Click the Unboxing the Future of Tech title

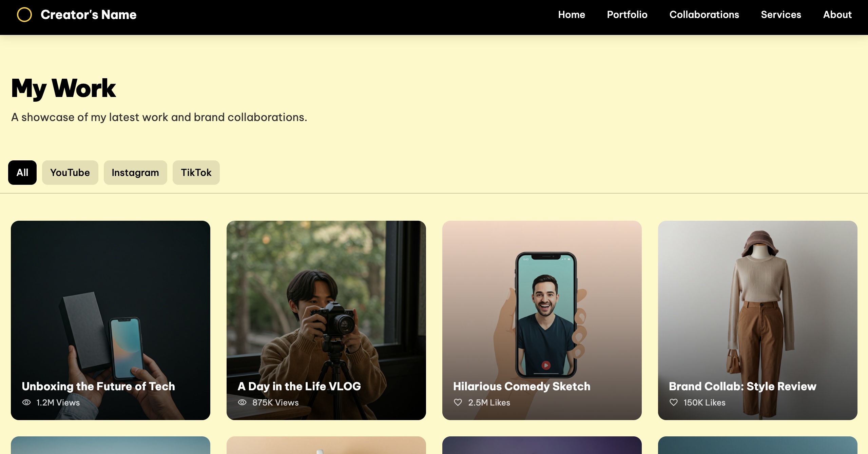coord(98,386)
